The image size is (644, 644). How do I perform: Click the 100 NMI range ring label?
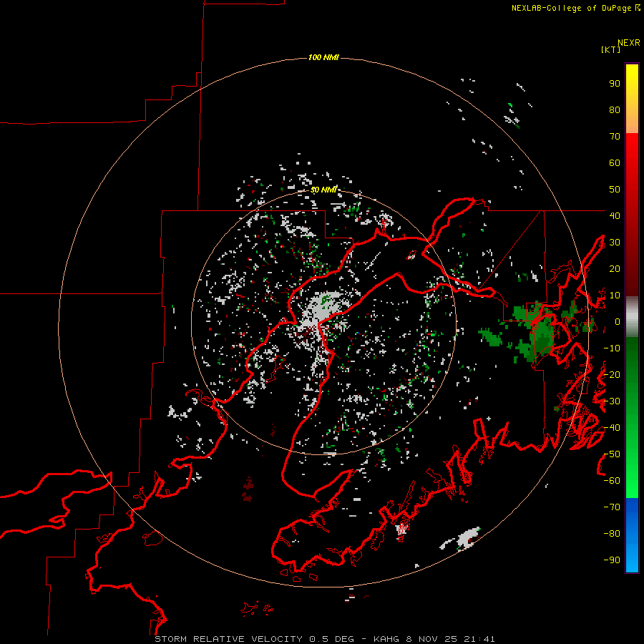323,57
